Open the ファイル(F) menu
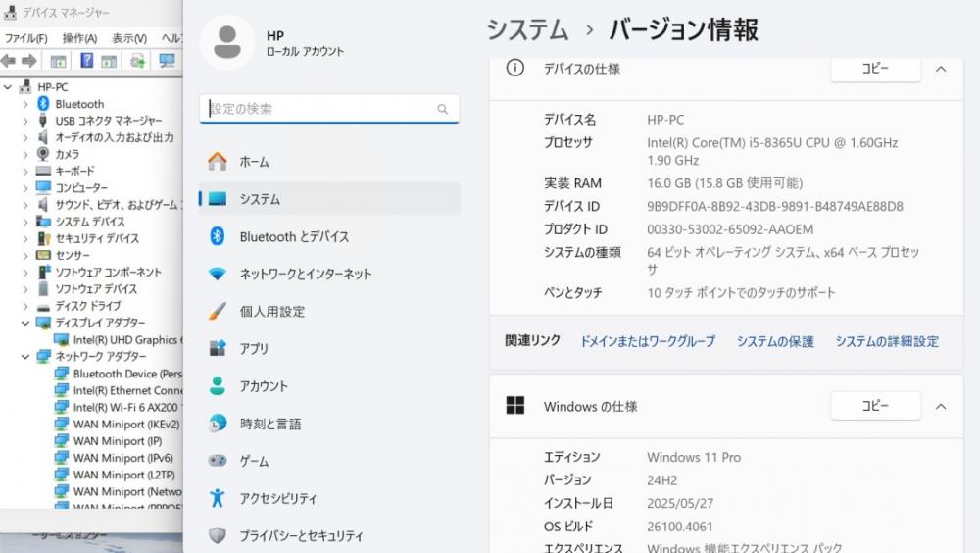 coord(26,38)
